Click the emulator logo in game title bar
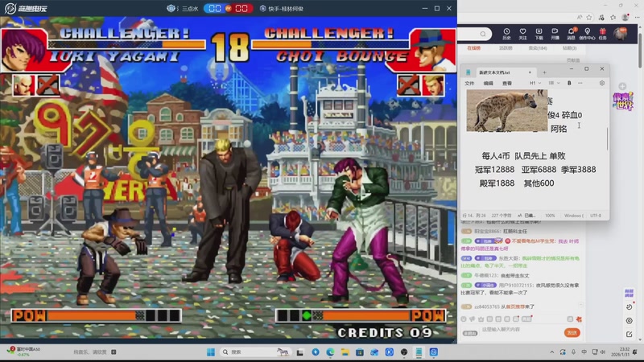 [x=26, y=8]
